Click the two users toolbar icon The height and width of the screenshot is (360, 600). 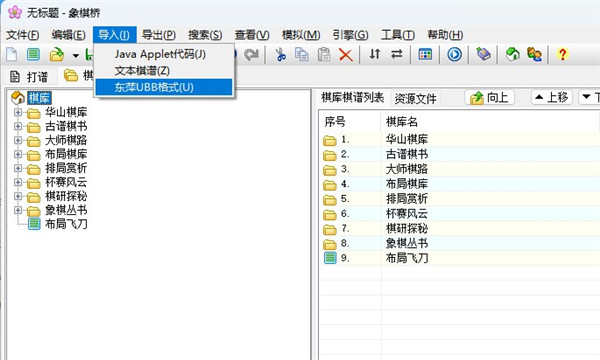(534, 54)
